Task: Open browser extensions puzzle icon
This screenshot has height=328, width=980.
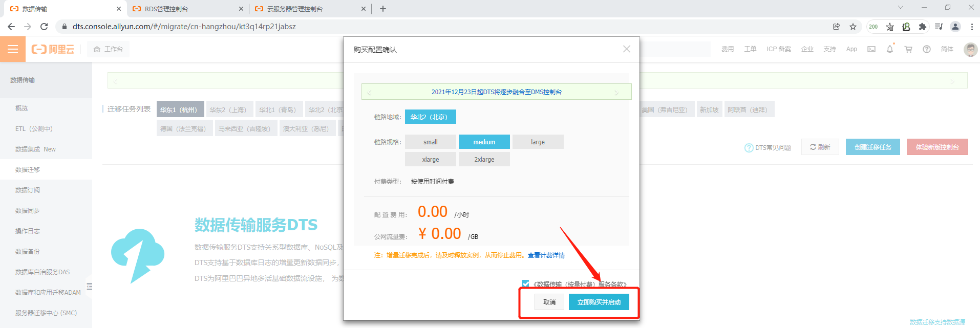Action: point(922,27)
